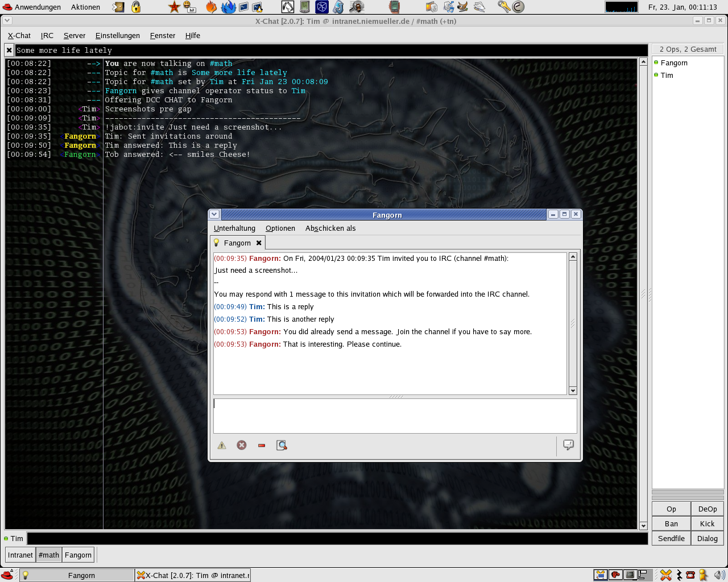Click the red minus remove icon
Viewport: 728px width, 582px height.
click(x=262, y=446)
